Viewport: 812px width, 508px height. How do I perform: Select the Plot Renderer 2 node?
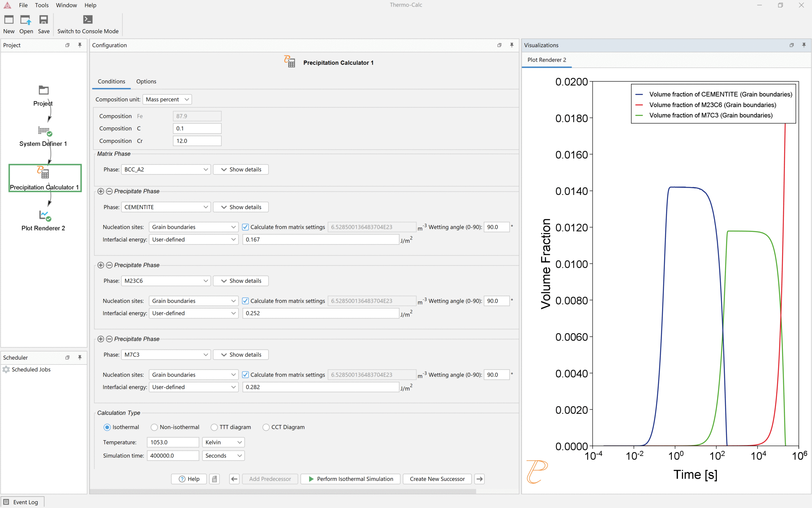tap(45, 215)
